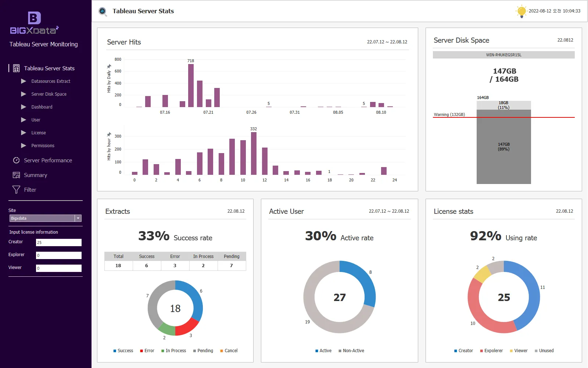
Task: Open the Filter section
Action: click(x=30, y=190)
